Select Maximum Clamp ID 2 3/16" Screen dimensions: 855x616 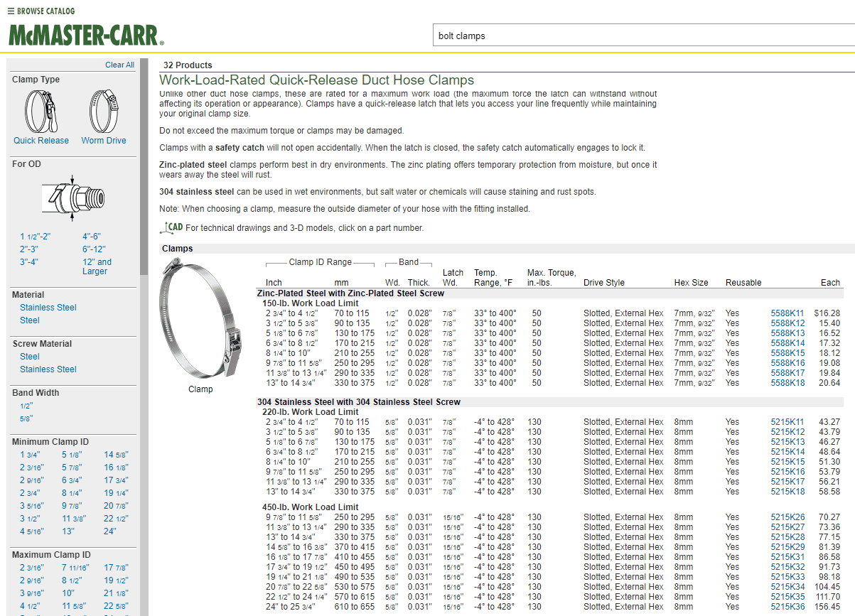[x=32, y=568]
